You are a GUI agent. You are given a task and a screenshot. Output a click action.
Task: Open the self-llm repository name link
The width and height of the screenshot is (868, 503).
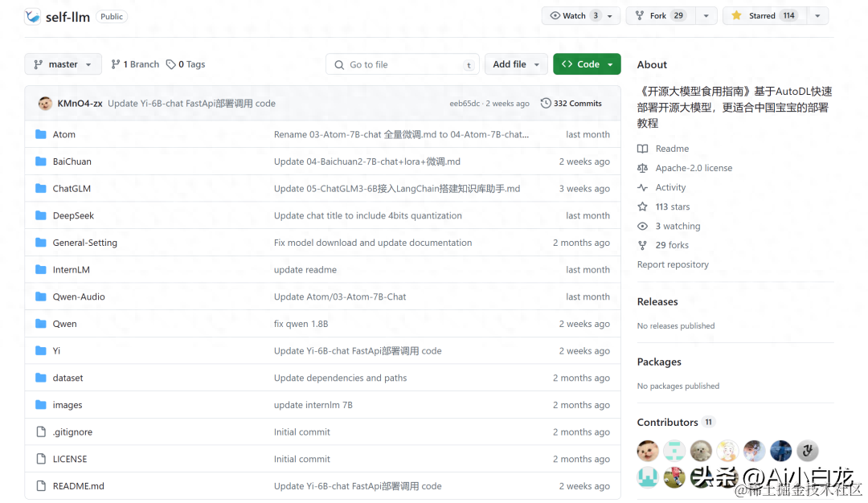[x=68, y=17]
